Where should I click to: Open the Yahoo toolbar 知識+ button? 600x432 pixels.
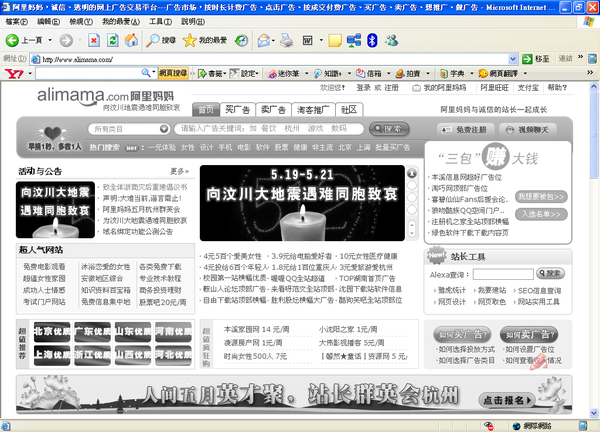tap(329, 73)
